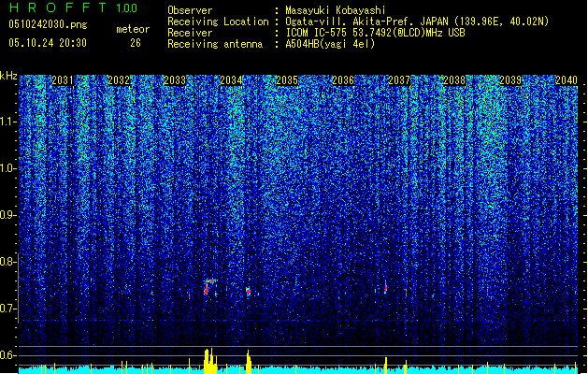Click the 2036 time marker
588x374 pixels.
coord(343,80)
